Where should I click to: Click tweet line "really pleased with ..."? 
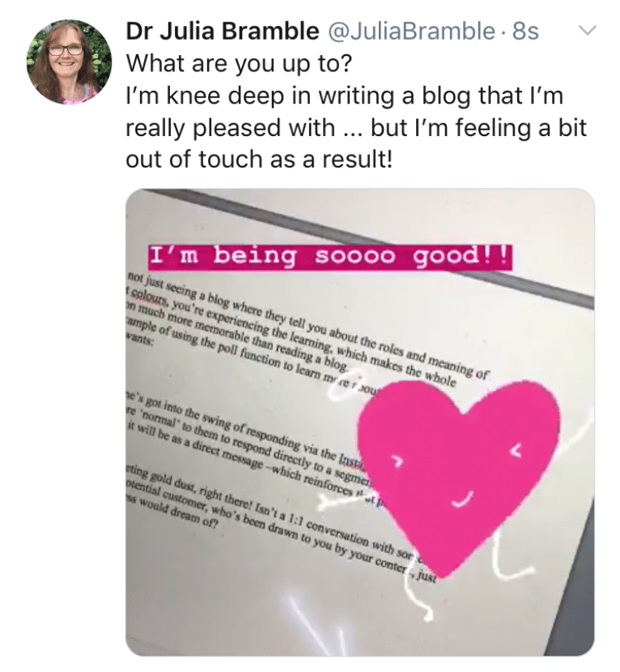click(355, 128)
